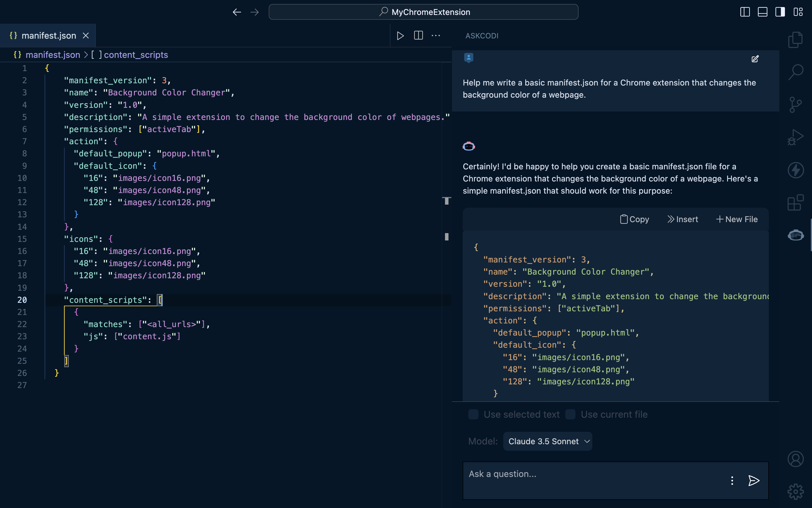Screen dimensions: 812x508
Task: Go forward in navigation history
Action: [255, 12]
